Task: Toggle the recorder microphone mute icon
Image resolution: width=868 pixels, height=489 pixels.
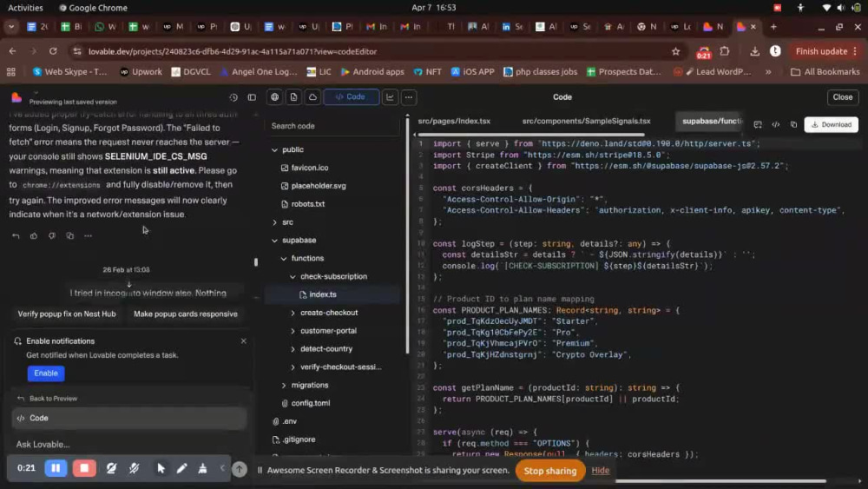Action: click(x=135, y=468)
